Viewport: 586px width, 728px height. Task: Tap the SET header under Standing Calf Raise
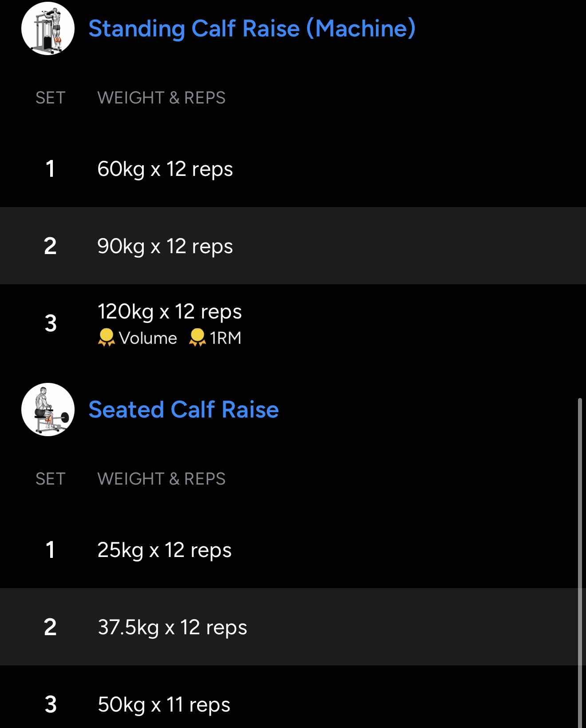[51, 98]
